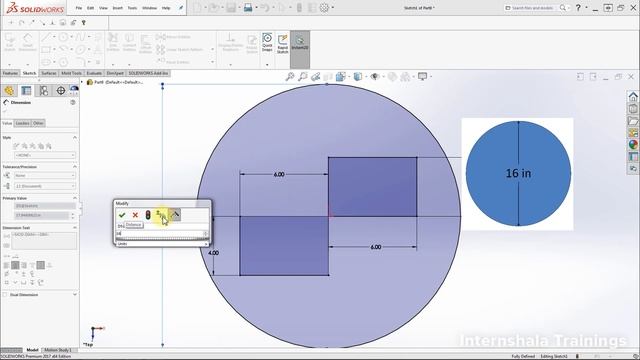
Task: Collapse the Primary Value section
Action: pos(75,198)
